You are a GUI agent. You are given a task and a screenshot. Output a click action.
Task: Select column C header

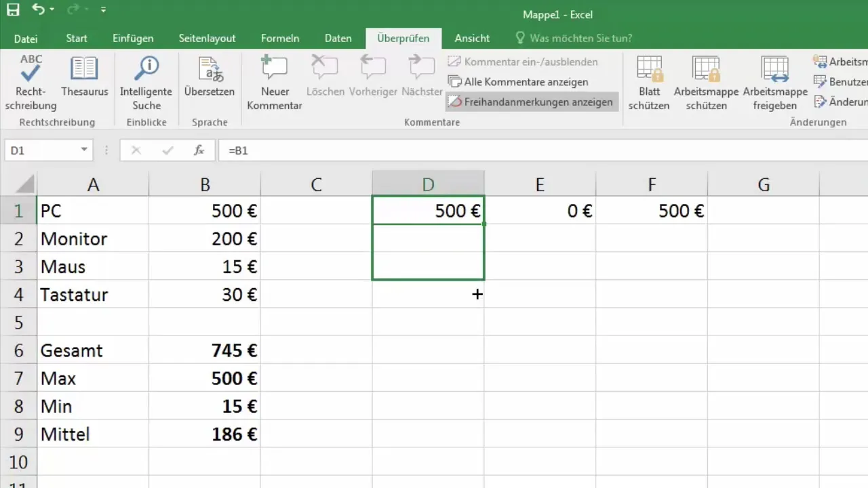coord(317,184)
